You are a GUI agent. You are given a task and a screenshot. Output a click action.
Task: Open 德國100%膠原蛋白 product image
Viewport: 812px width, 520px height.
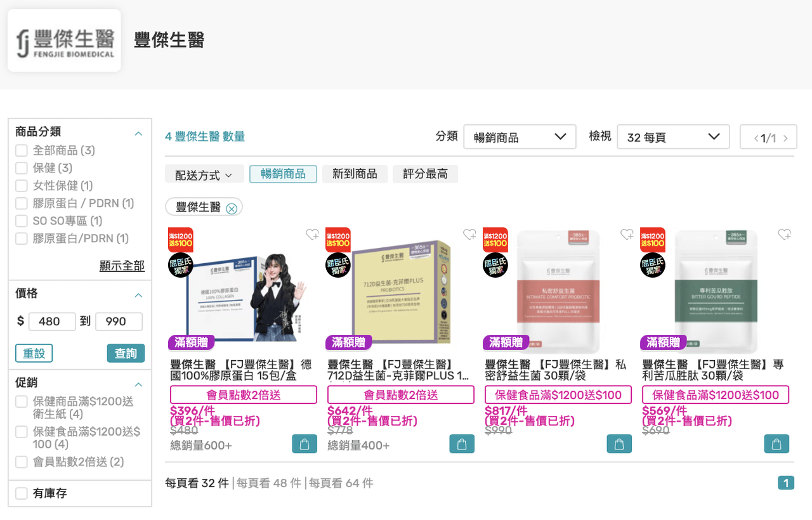pos(244,290)
